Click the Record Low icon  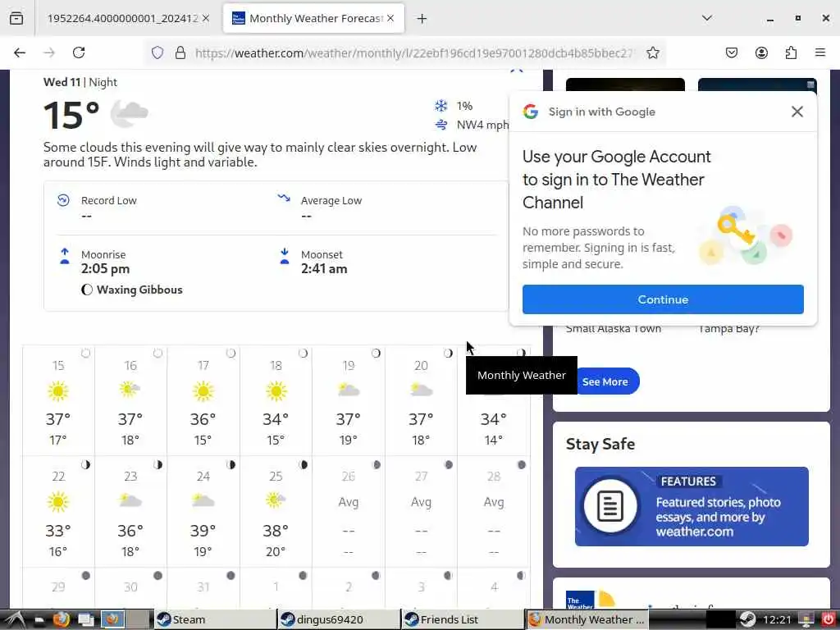[x=63, y=200]
